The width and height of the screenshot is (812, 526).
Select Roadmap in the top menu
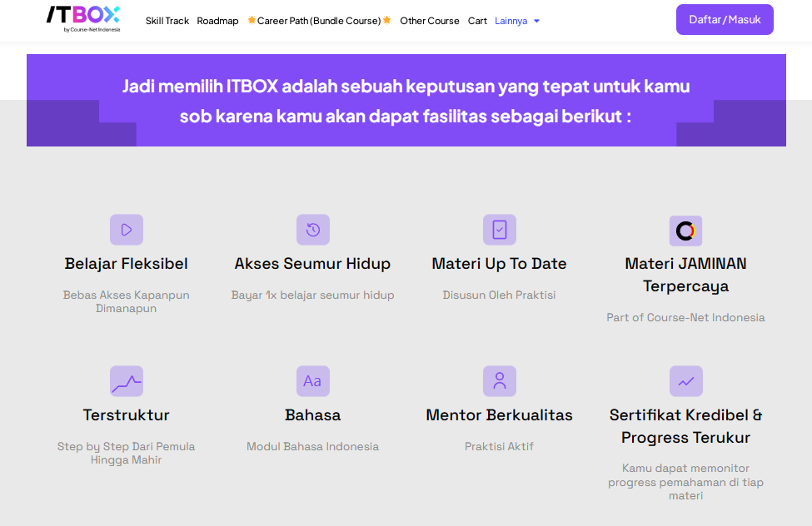click(217, 21)
